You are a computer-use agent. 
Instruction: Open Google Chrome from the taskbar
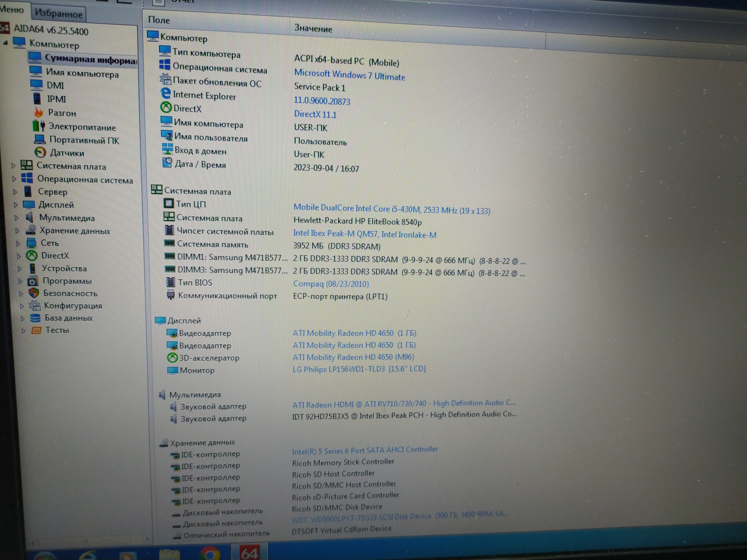tap(210, 554)
